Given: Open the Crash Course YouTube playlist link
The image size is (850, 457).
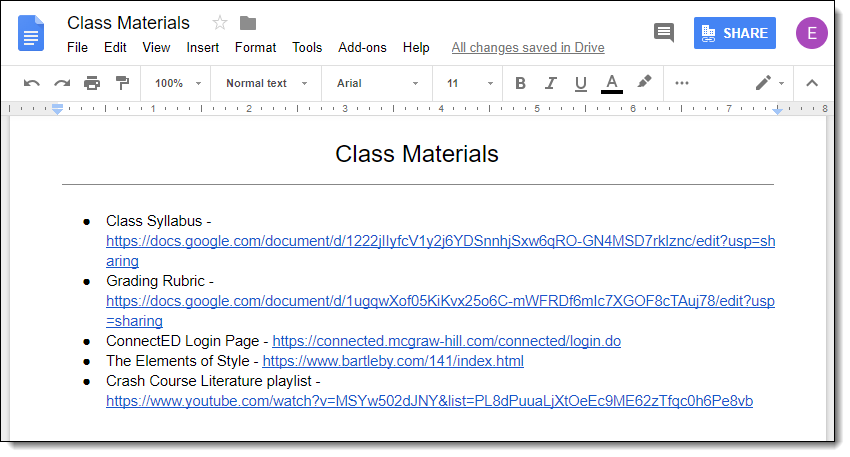Looking at the screenshot, I should click(x=429, y=401).
